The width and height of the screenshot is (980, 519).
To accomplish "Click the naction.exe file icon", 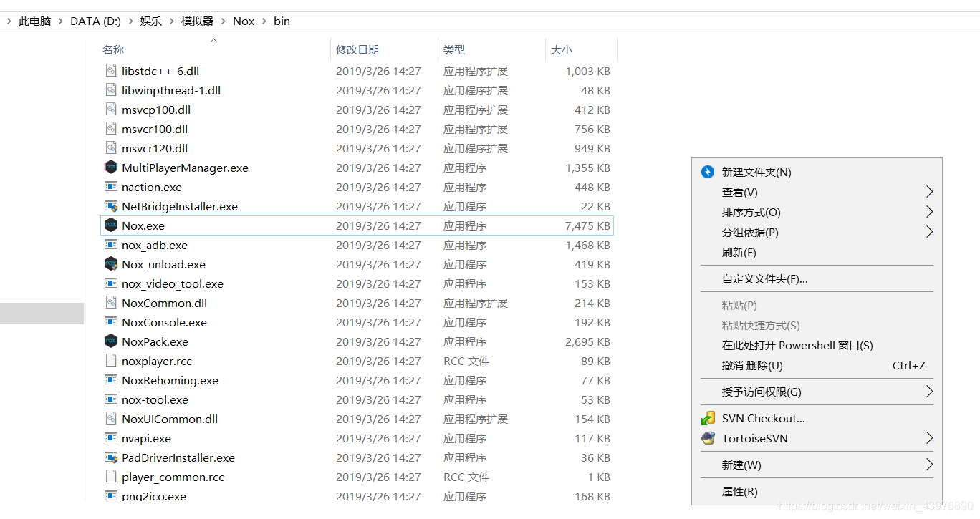I will (x=111, y=187).
